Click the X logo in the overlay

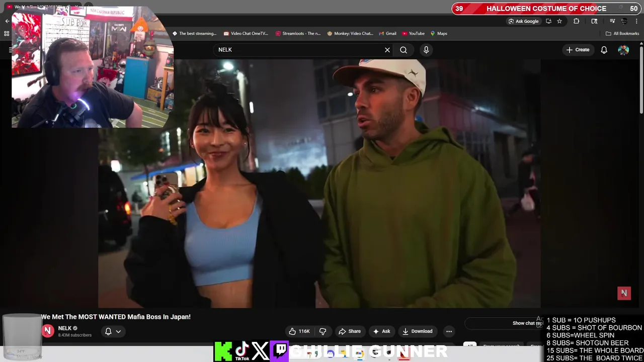pyautogui.click(x=261, y=351)
